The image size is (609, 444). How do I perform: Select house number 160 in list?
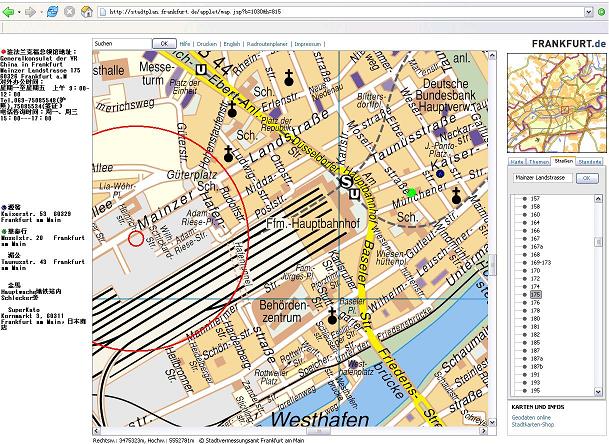[535, 214]
